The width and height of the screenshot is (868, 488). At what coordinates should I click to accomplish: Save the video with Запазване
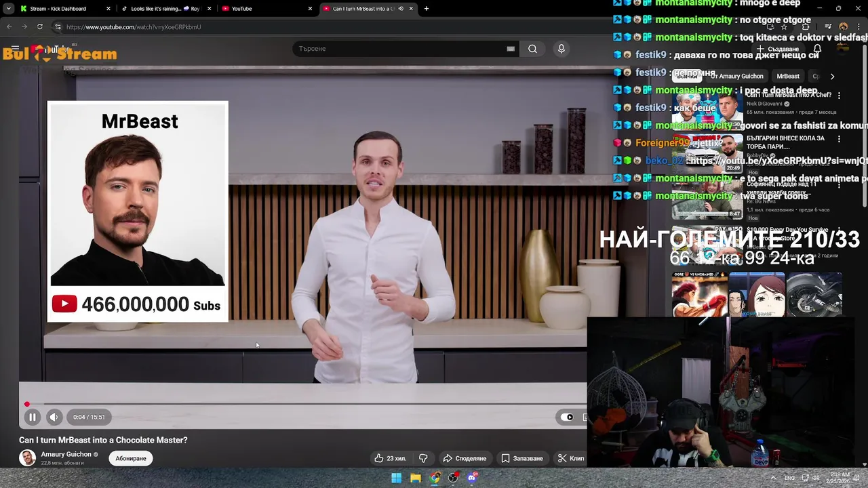tap(521, 458)
